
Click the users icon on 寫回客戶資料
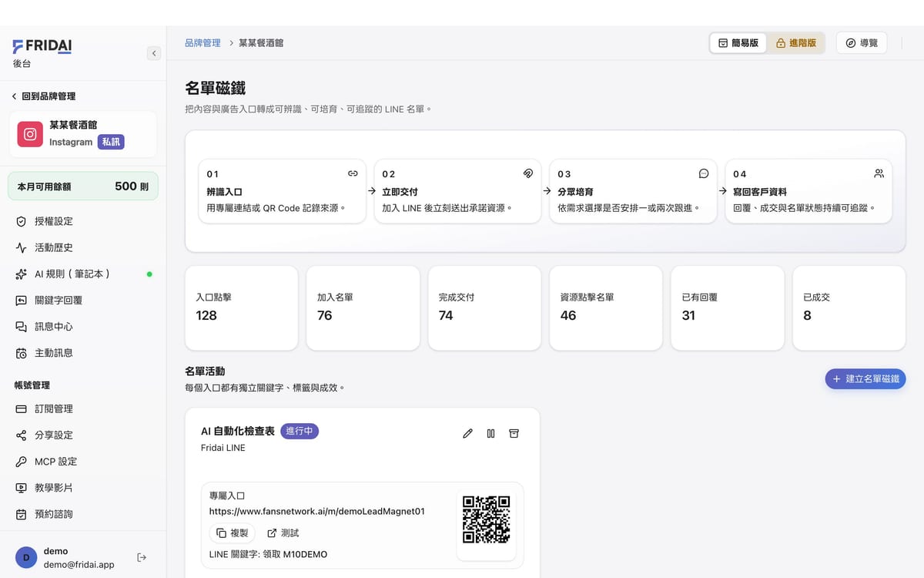pyautogui.click(x=879, y=173)
